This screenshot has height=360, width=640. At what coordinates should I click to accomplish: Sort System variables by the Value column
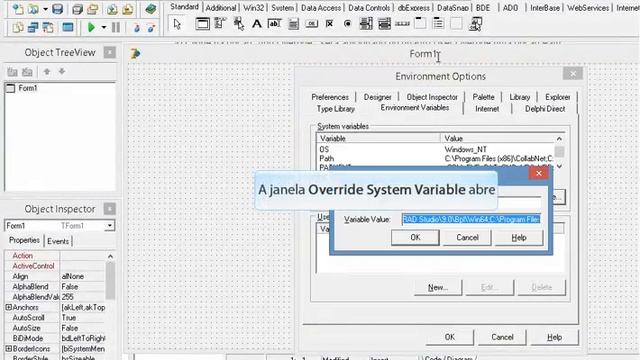tap(498, 138)
